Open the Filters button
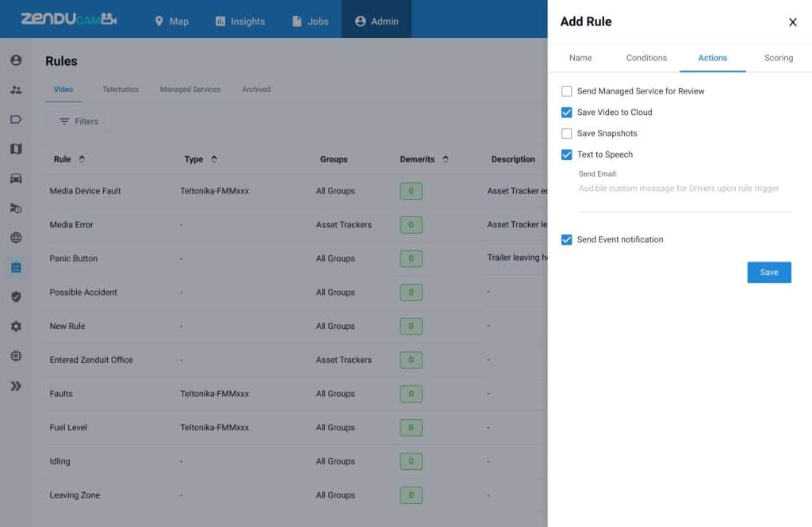This screenshot has width=812, height=527. click(79, 122)
